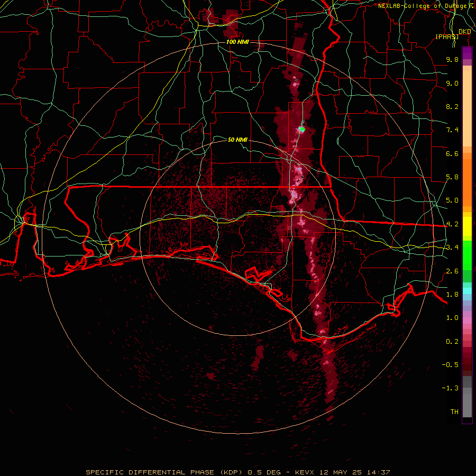Click the 2.6 scale label

[x=452, y=271]
